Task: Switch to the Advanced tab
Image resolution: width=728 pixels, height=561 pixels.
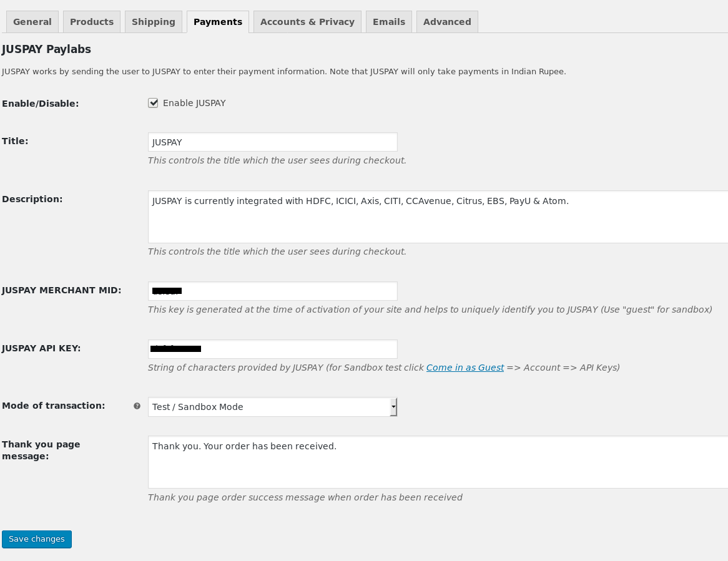Action: 447,22
